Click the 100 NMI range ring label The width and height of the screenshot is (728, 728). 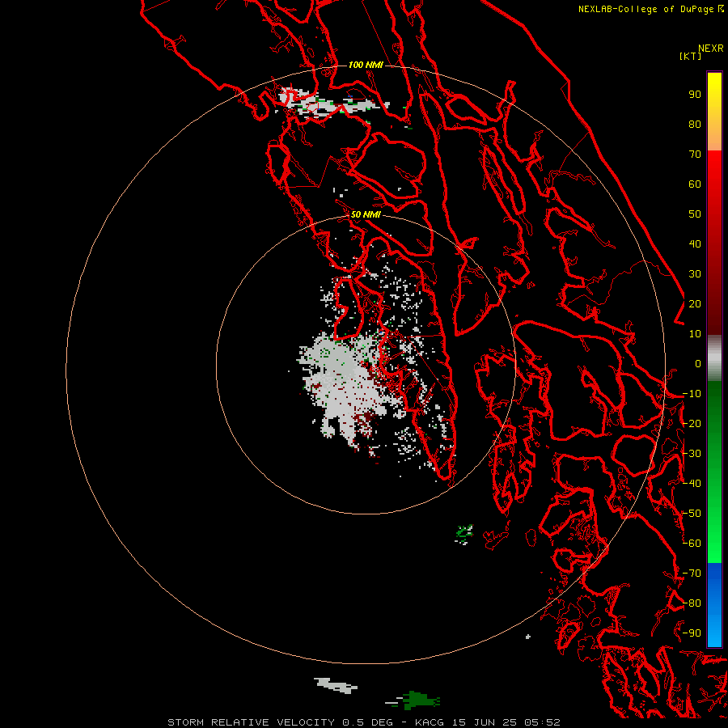coord(366,65)
